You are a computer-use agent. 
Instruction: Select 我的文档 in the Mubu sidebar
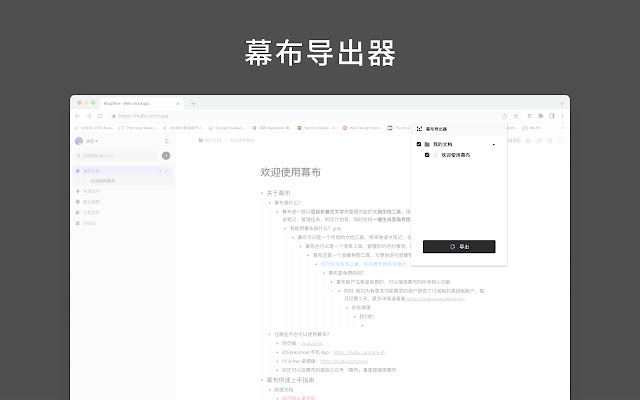(x=122, y=171)
